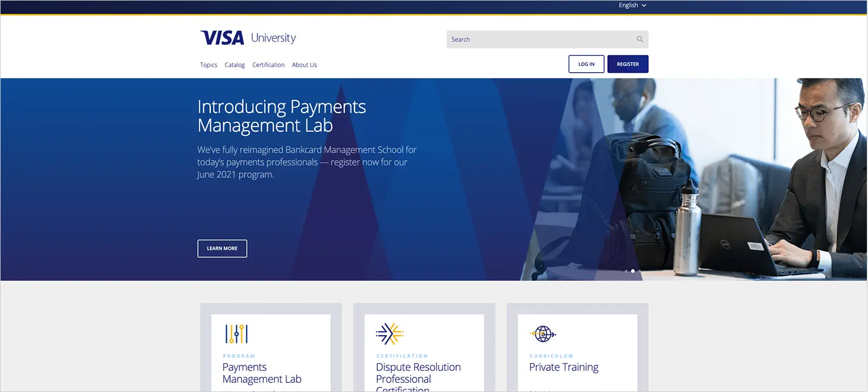Screen dimensions: 868x392
Task: Open the Topics navigation dropdown
Action: (x=208, y=64)
